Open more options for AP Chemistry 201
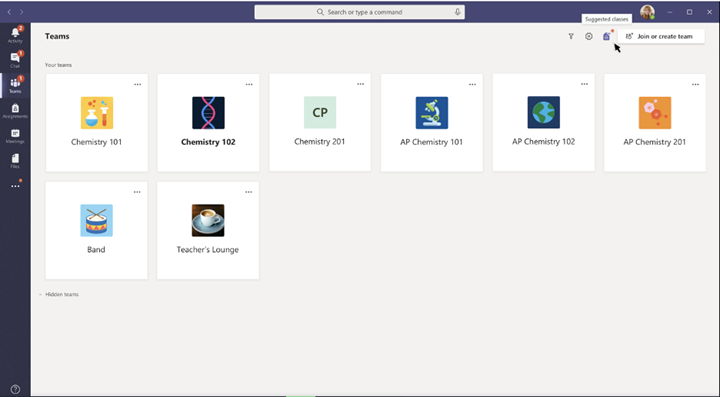Viewport: 720px width, 397px height. click(x=696, y=84)
